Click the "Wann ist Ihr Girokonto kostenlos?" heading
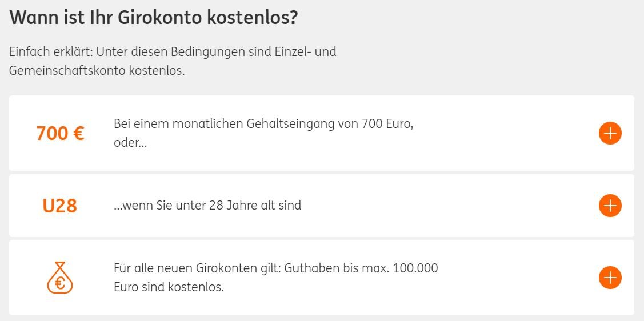This screenshot has height=321, width=644. click(154, 17)
